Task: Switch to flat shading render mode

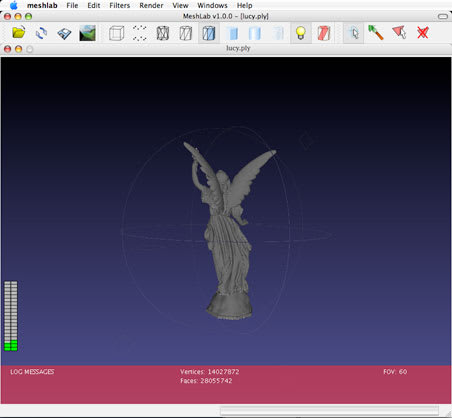Action: click(232, 33)
